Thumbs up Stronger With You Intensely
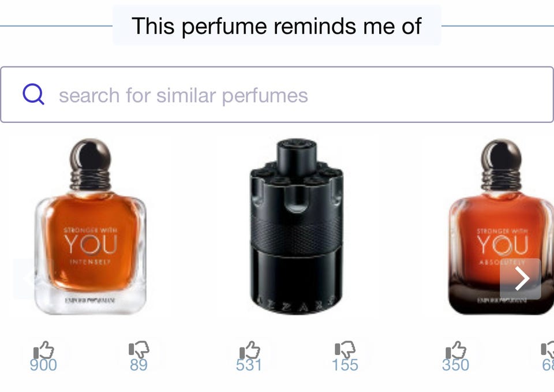The image size is (554, 392). (44, 350)
